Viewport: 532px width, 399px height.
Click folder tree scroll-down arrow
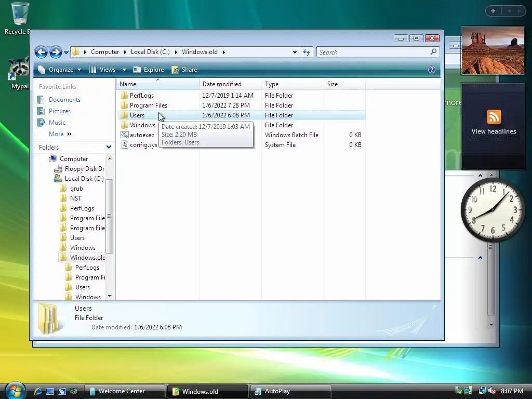[x=110, y=296]
